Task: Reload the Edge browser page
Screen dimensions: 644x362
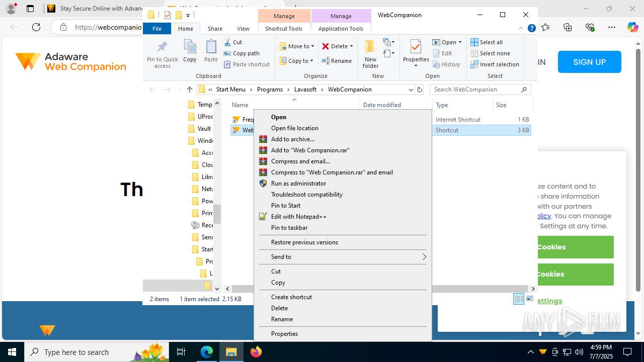Action: [36, 27]
